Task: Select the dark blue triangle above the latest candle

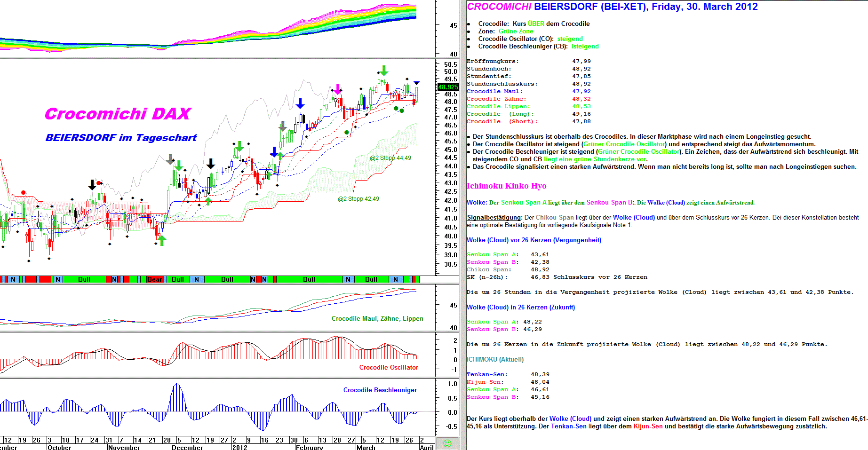Action: point(416,83)
